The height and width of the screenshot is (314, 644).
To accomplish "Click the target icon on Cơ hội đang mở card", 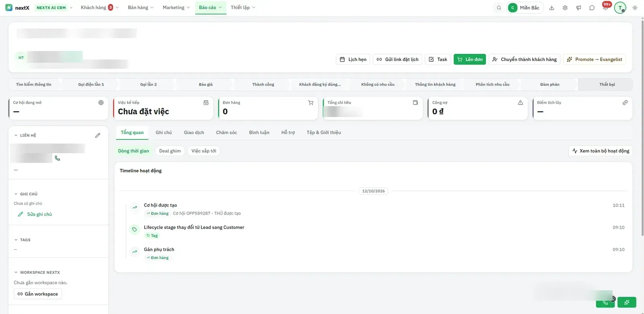I will coord(101,103).
